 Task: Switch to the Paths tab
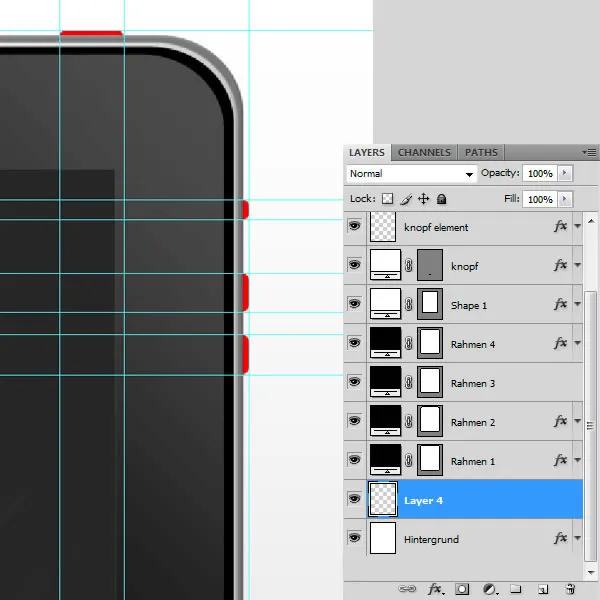(x=481, y=152)
